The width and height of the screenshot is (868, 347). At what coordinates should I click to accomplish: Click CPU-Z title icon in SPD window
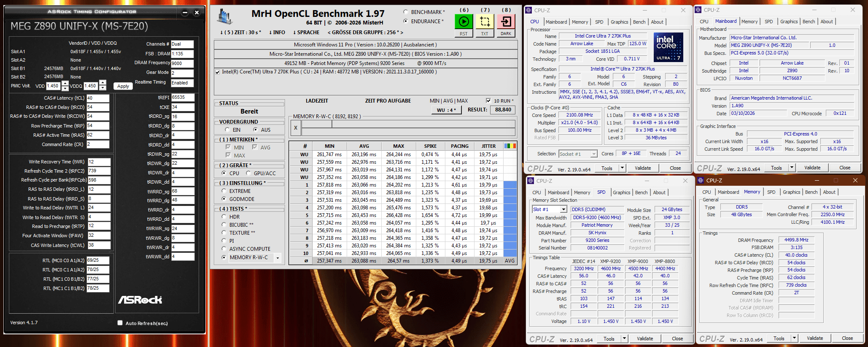[531, 181]
